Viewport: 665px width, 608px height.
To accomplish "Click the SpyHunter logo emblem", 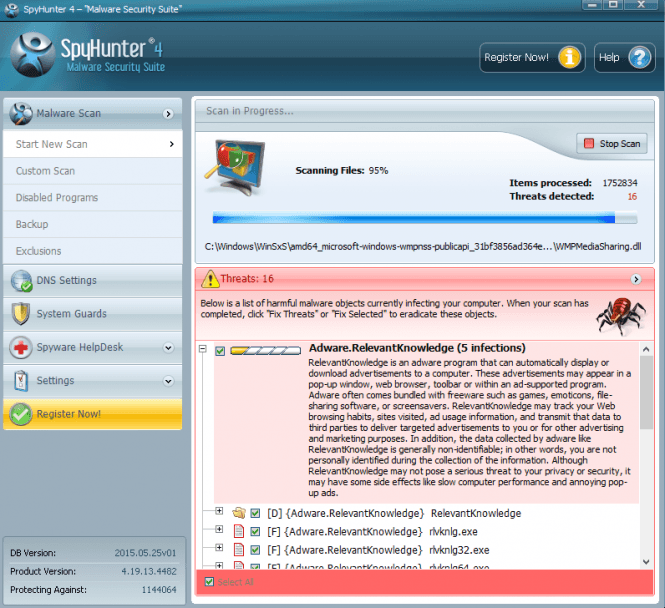I will (33, 55).
